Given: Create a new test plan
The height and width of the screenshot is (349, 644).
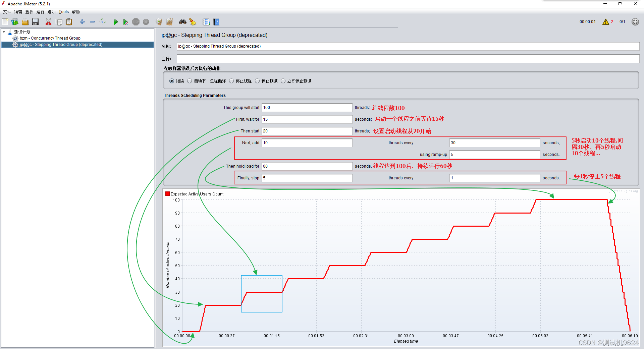Looking at the screenshot, I should (x=5, y=22).
